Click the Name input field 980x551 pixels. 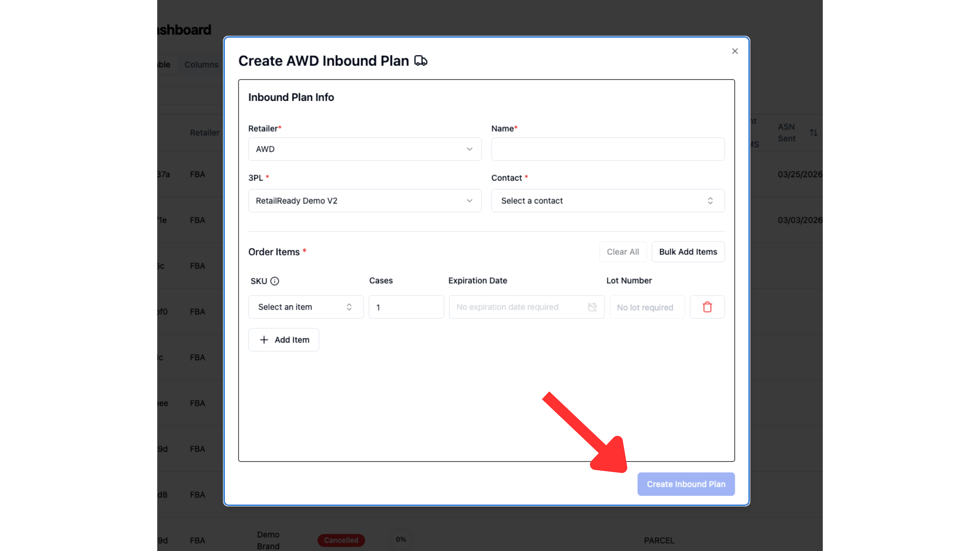coord(608,149)
